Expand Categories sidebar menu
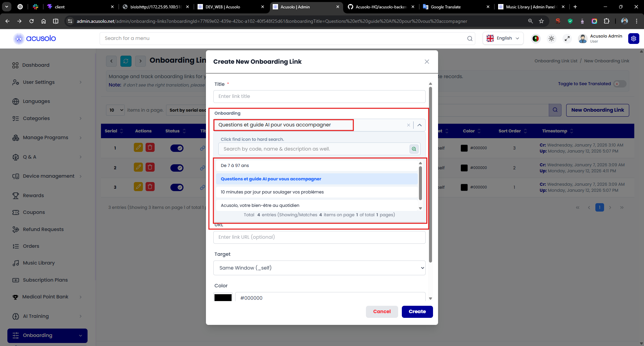The width and height of the screenshot is (644, 346). pyautogui.click(x=47, y=118)
